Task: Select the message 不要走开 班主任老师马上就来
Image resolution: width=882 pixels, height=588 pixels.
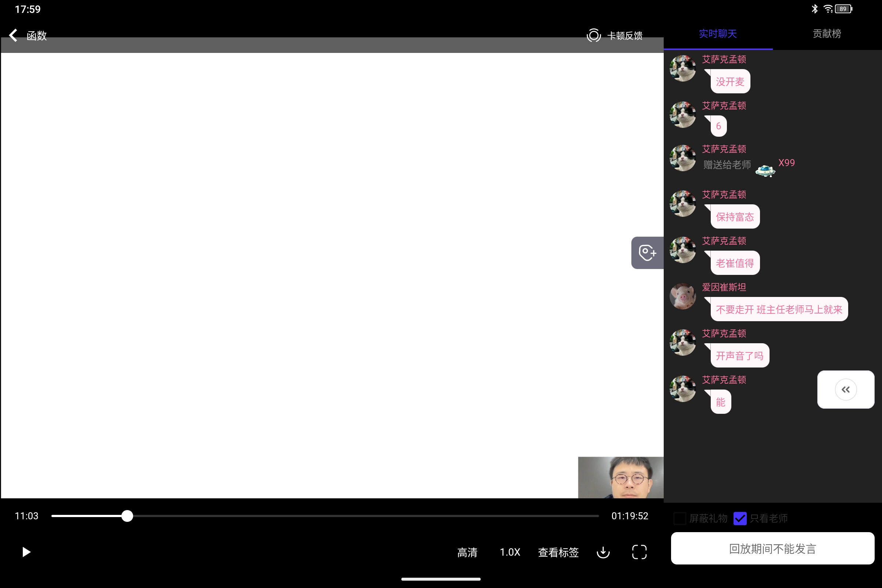Action: tap(779, 309)
